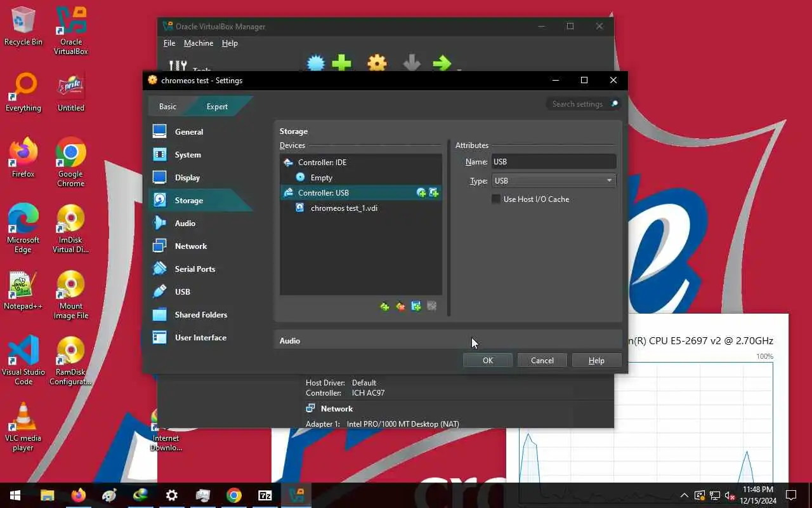
Task: Click the Windows Start button
Action: coord(15,495)
